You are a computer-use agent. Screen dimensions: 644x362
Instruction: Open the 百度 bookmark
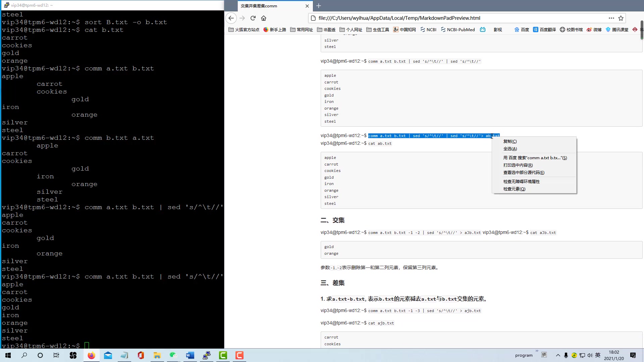pos(522,29)
